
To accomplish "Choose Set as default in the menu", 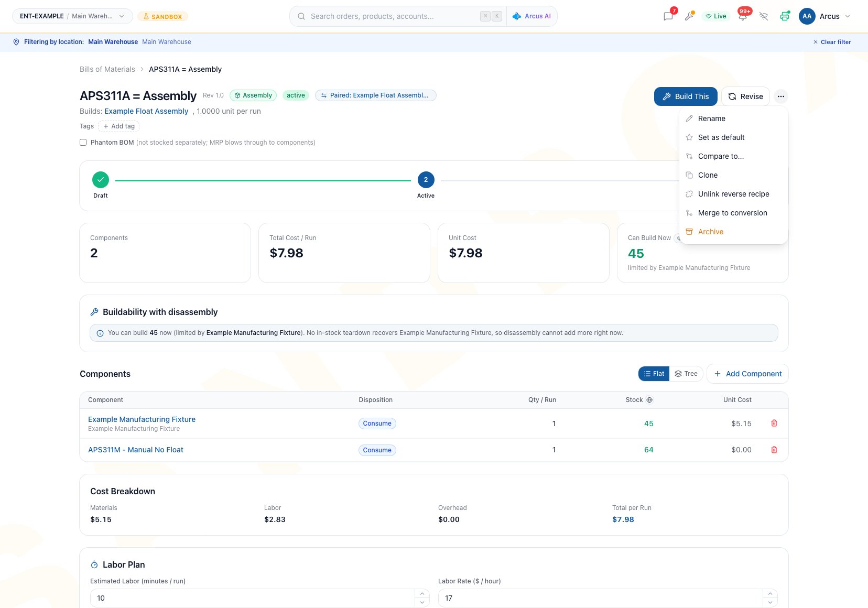I will coord(733,137).
